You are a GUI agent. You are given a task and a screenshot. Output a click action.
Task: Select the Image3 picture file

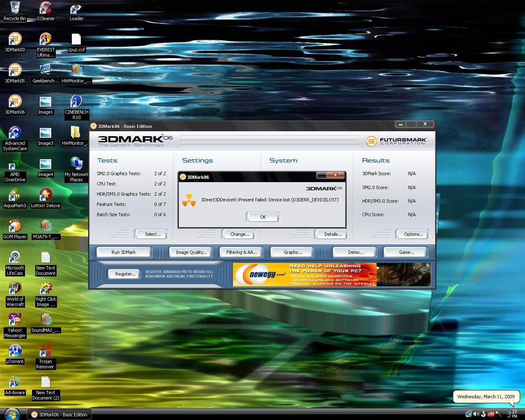pos(46,136)
